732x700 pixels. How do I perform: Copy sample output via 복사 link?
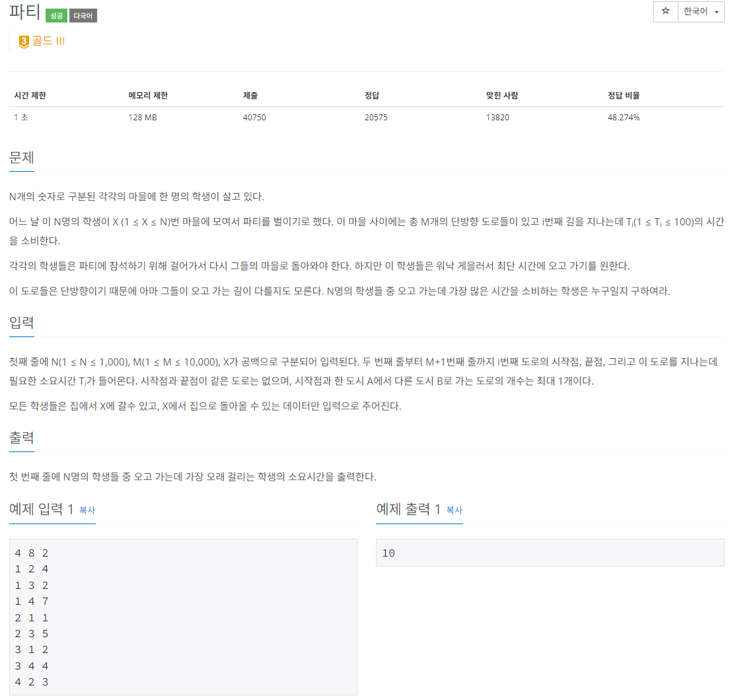click(455, 510)
